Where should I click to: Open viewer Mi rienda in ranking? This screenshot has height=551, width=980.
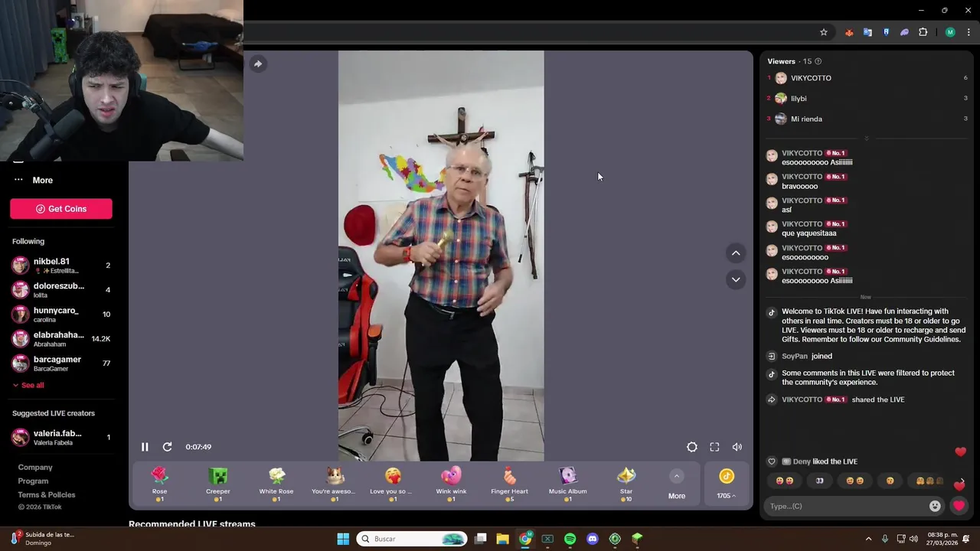tap(867, 119)
